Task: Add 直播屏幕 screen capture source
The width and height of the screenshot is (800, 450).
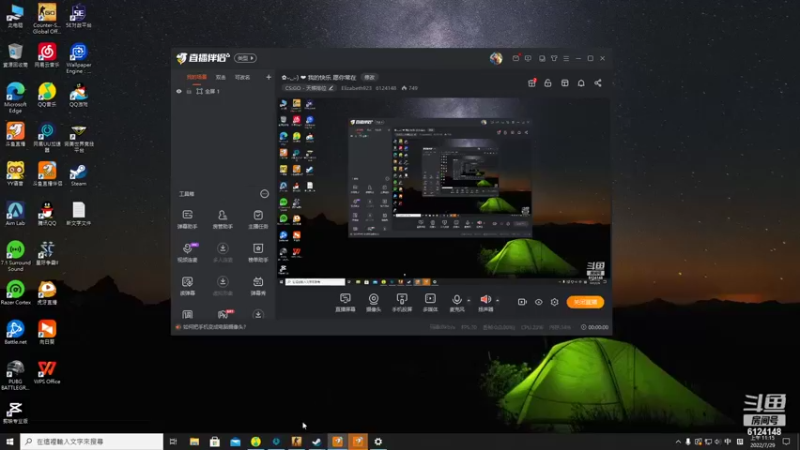Action: click(x=345, y=302)
